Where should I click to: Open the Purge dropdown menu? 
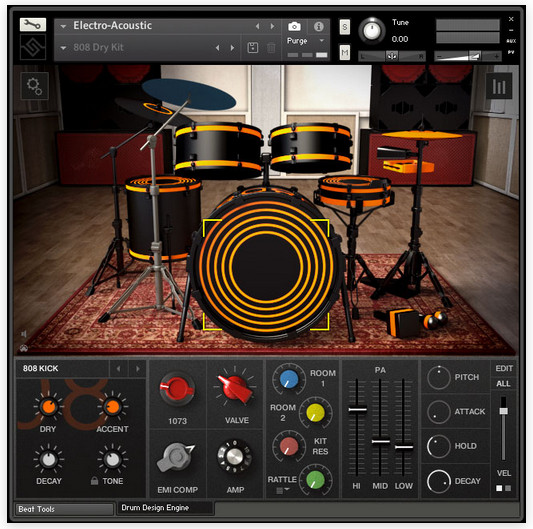(x=322, y=41)
